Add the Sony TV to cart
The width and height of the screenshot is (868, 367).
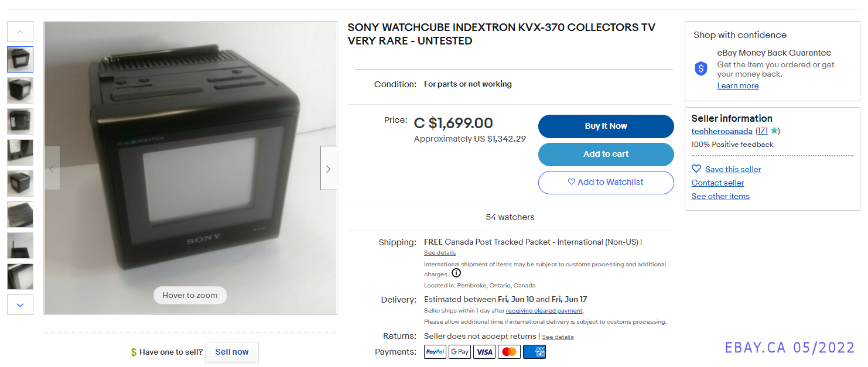click(606, 154)
